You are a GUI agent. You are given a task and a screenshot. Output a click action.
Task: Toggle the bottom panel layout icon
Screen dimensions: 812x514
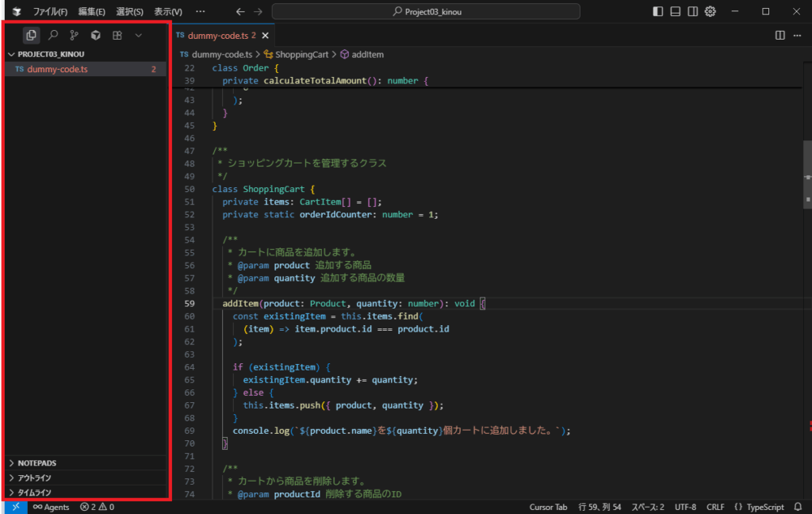[x=676, y=11]
